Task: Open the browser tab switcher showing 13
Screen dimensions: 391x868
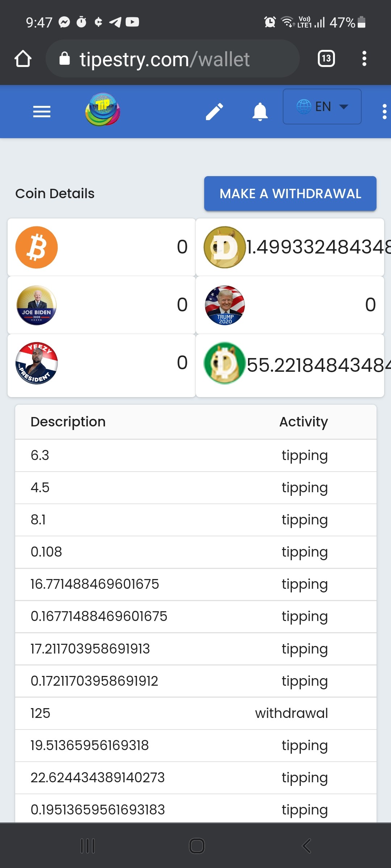Action: coord(326,59)
